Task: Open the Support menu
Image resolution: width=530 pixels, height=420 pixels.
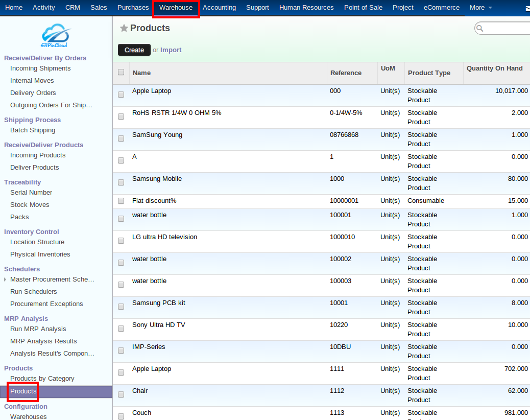Action: 257,8
